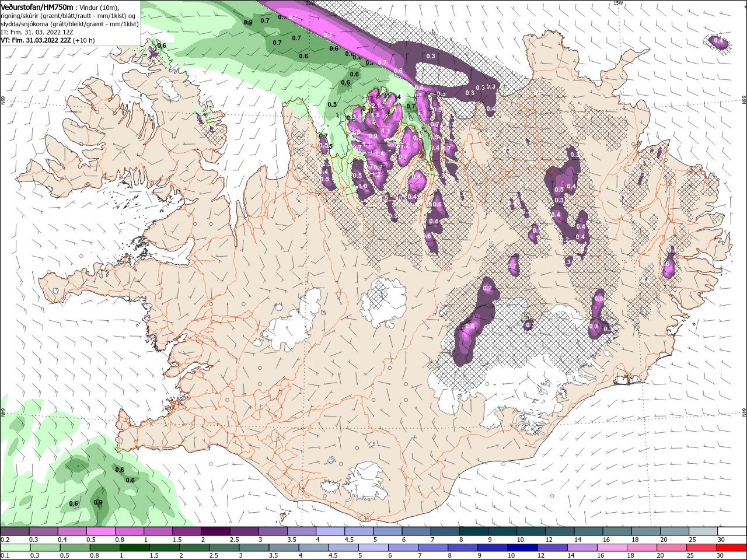Click the light green 0.3–0.5 rain swatch
The width and height of the screenshot is (747, 560).
point(44,548)
